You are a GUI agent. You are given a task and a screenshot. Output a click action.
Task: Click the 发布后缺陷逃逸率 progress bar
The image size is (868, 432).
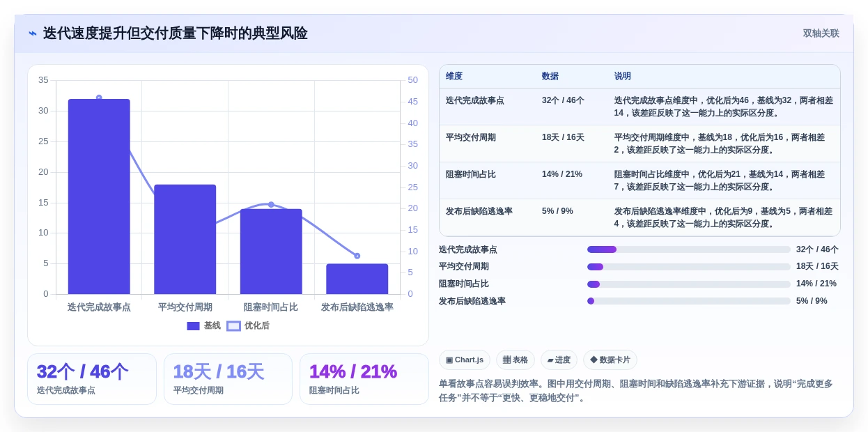click(689, 301)
